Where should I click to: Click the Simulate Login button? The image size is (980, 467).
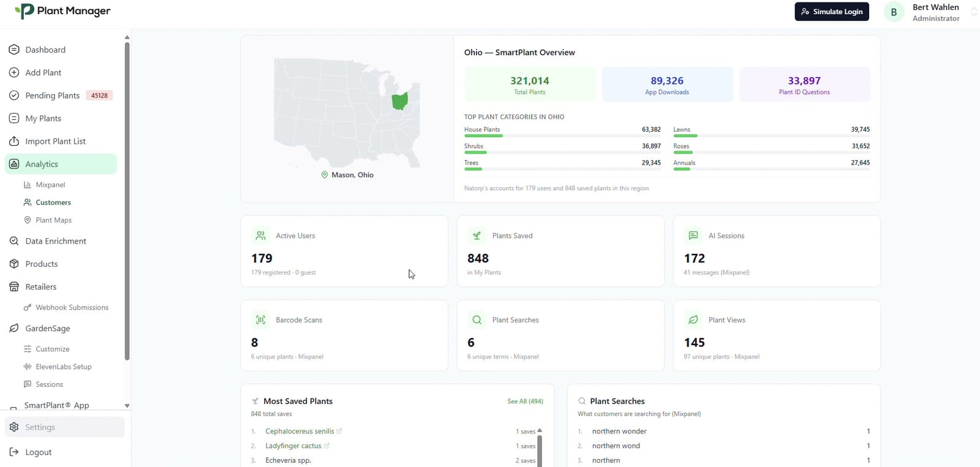[x=832, y=12]
